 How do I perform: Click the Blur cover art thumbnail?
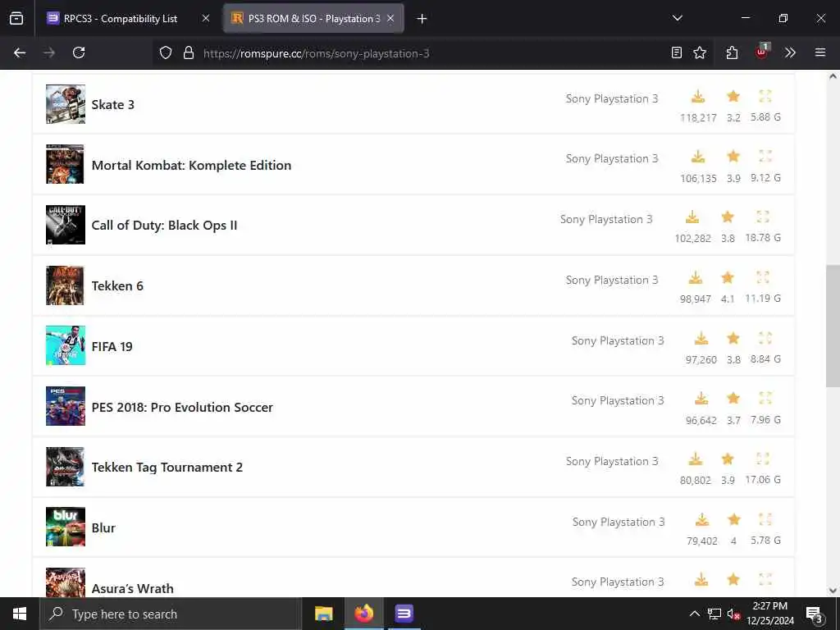(66, 527)
